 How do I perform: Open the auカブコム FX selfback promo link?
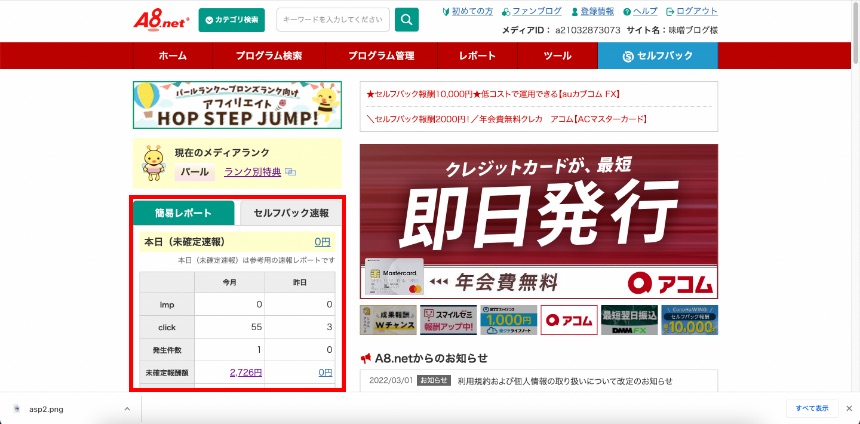(x=493, y=94)
